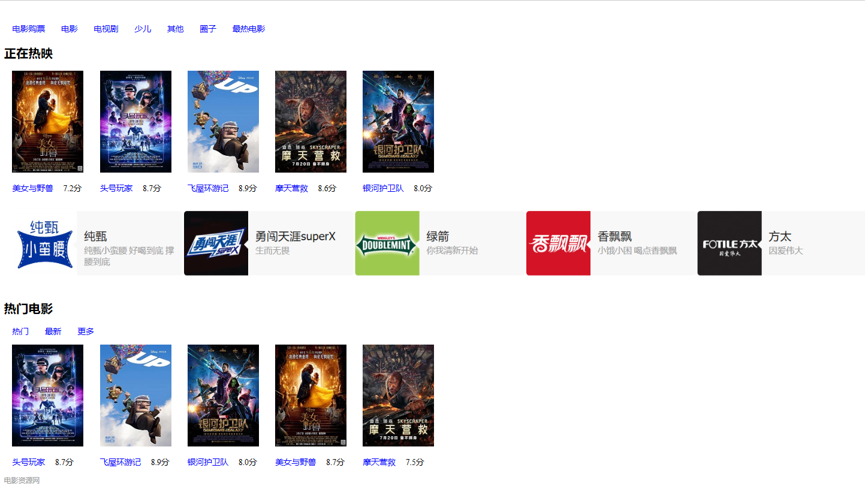Open 美女与野兽 poster in 热门电影
The image size is (865, 504).
pyautogui.click(x=311, y=396)
